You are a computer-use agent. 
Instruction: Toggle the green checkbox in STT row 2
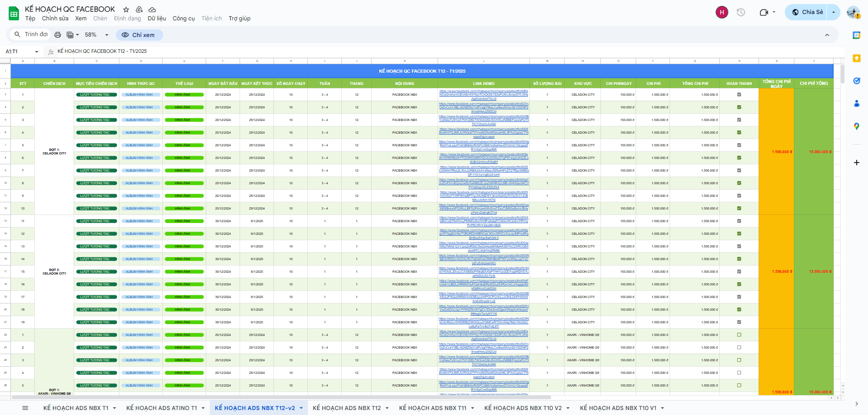tap(739, 107)
